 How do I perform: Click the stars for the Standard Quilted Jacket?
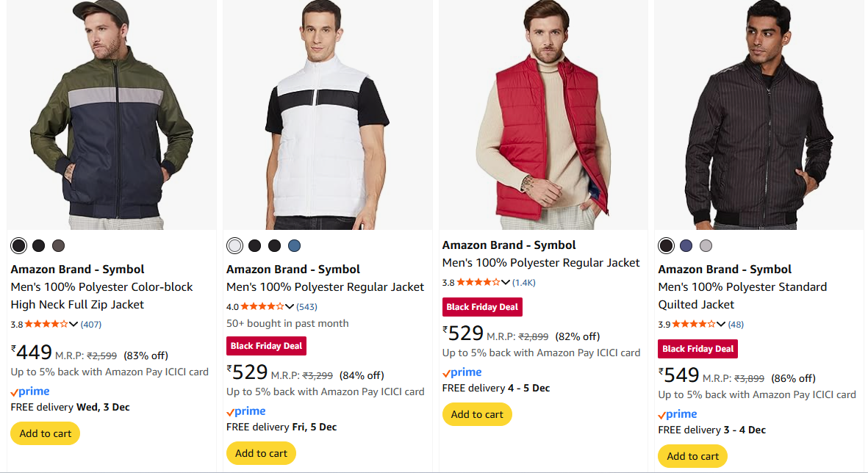[x=694, y=324]
